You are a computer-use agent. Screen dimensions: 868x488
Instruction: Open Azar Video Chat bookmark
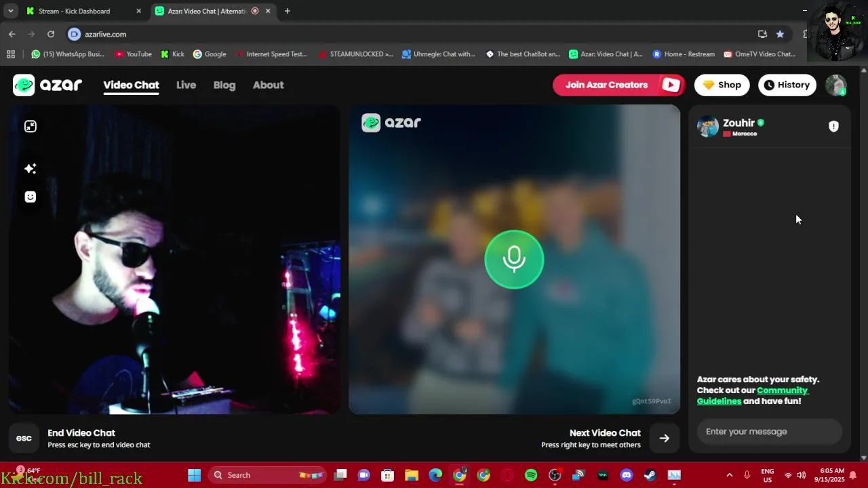coord(606,54)
